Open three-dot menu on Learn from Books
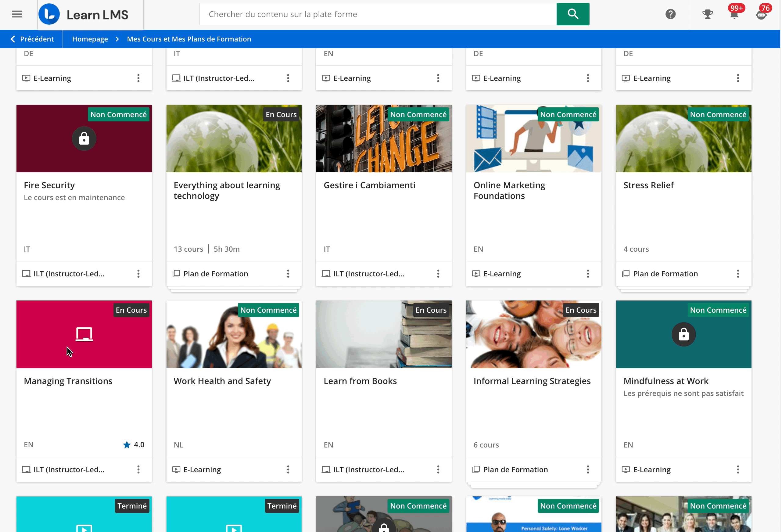This screenshot has width=782, height=532. (x=438, y=469)
